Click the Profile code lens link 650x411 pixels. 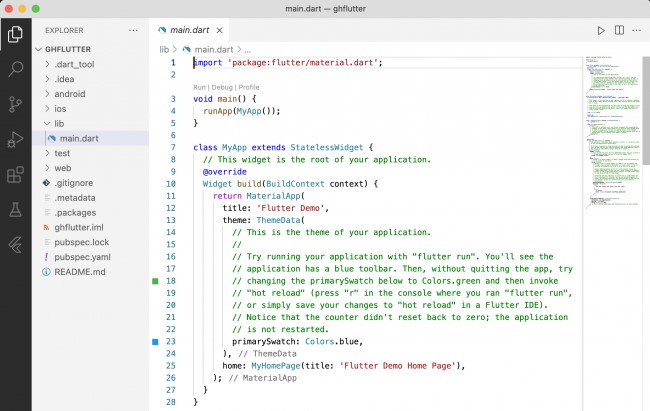click(249, 87)
